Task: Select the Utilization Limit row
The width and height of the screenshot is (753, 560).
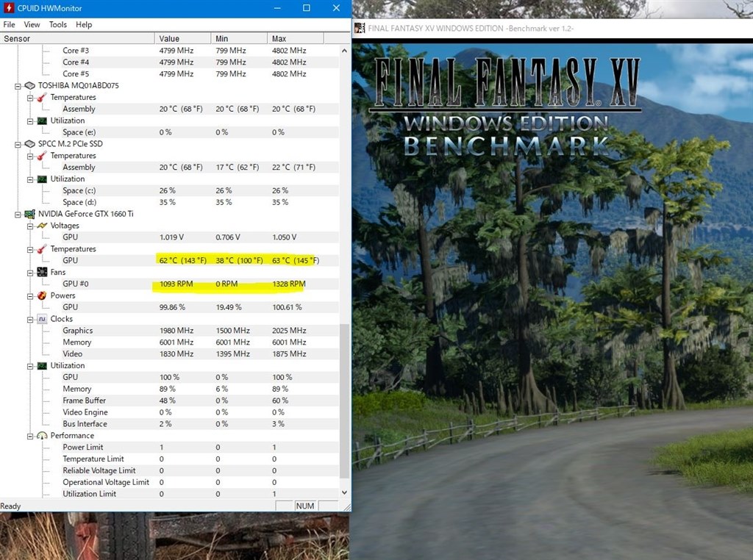Action: pos(170,493)
